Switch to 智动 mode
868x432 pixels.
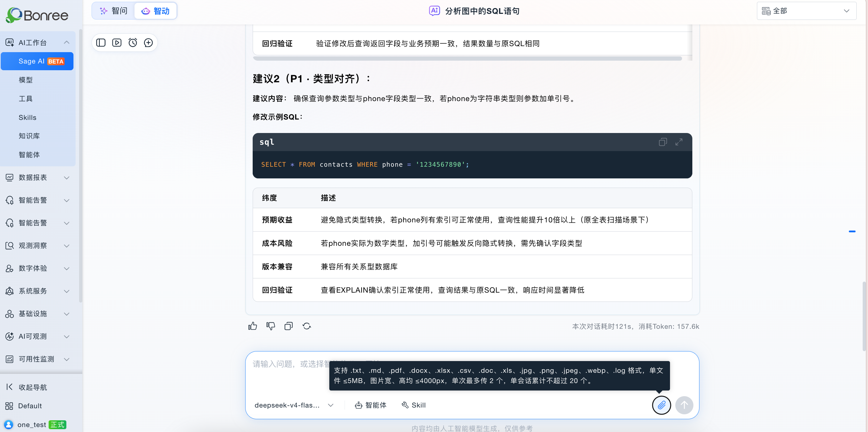155,11
